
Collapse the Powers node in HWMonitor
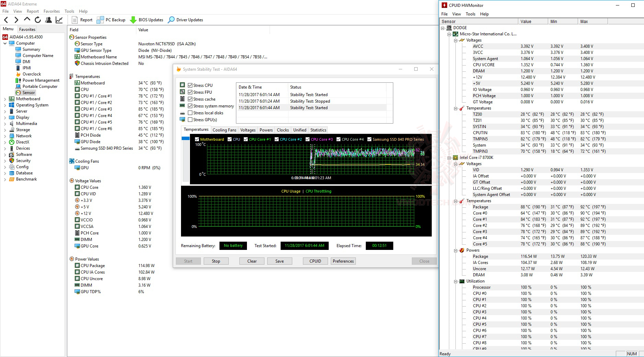coord(456,251)
